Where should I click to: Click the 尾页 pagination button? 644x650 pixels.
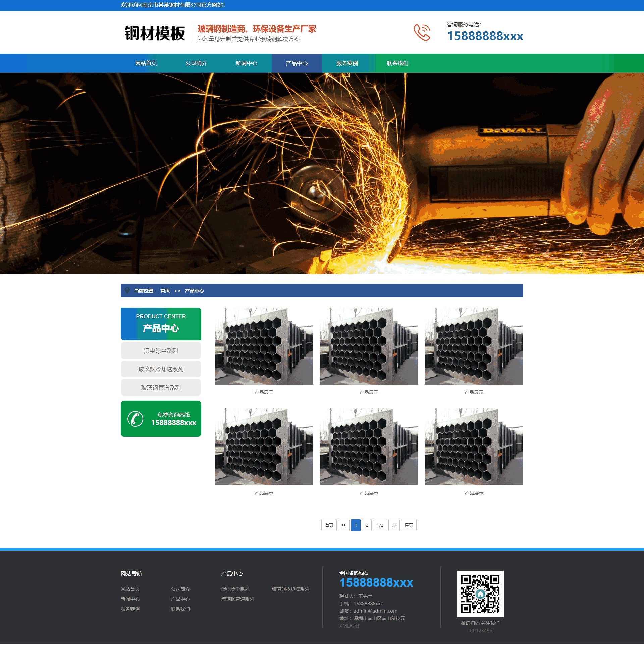pyautogui.click(x=409, y=525)
